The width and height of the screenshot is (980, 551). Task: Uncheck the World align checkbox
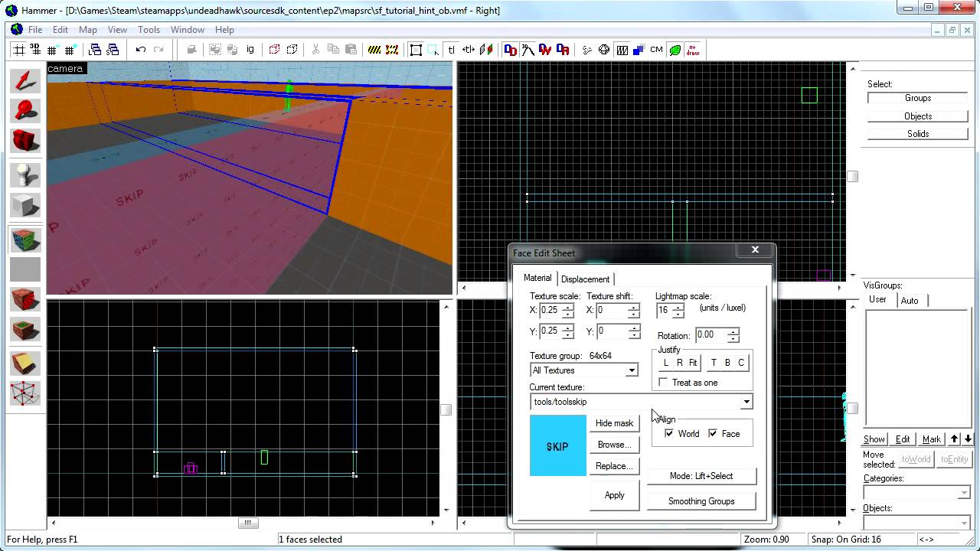click(x=670, y=434)
